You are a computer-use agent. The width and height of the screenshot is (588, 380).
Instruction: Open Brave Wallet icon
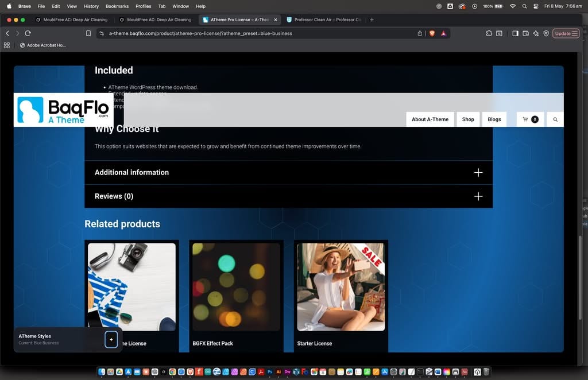coord(525,33)
